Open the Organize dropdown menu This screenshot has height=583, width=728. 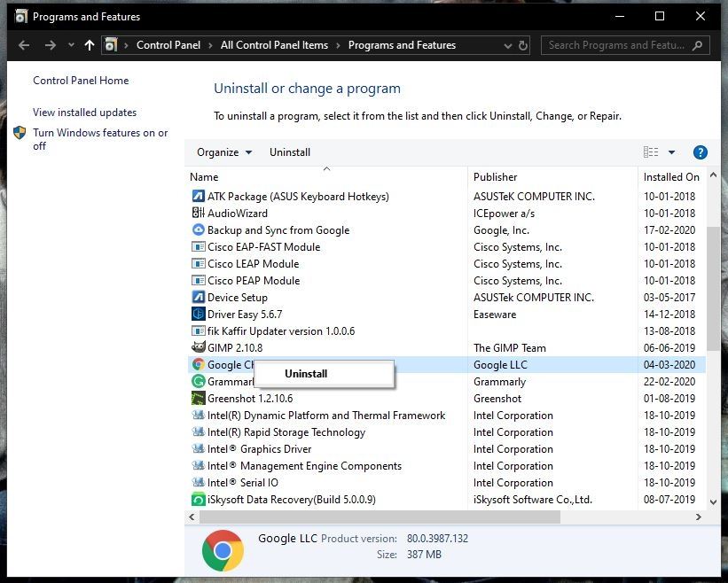pos(224,152)
